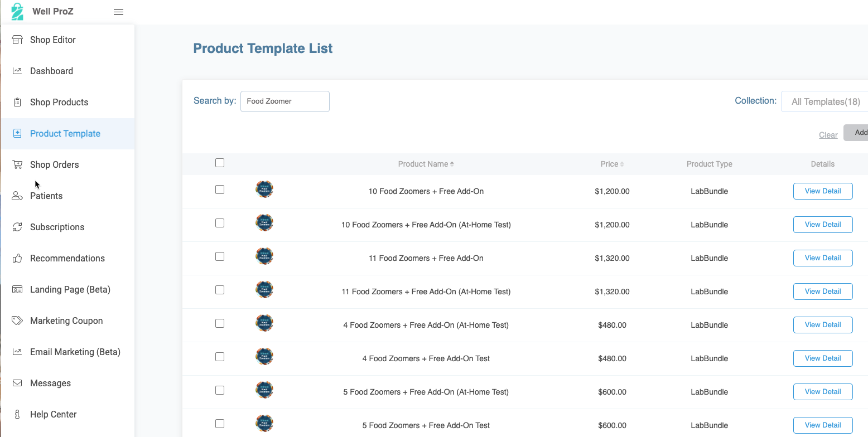Viewport: 868px width, 437px height.
Task: View Detail for 4 Food Zoomers + Free Add-On Test
Action: coord(823,358)
